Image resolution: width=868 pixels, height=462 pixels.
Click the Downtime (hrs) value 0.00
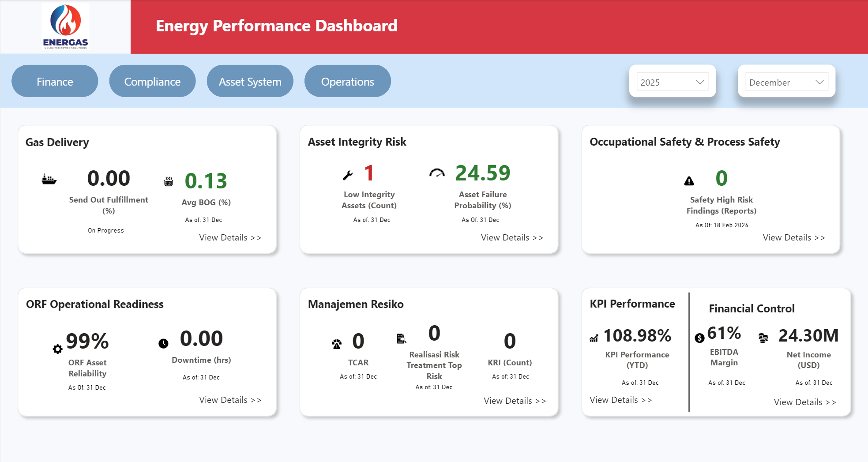pos(201,338)
